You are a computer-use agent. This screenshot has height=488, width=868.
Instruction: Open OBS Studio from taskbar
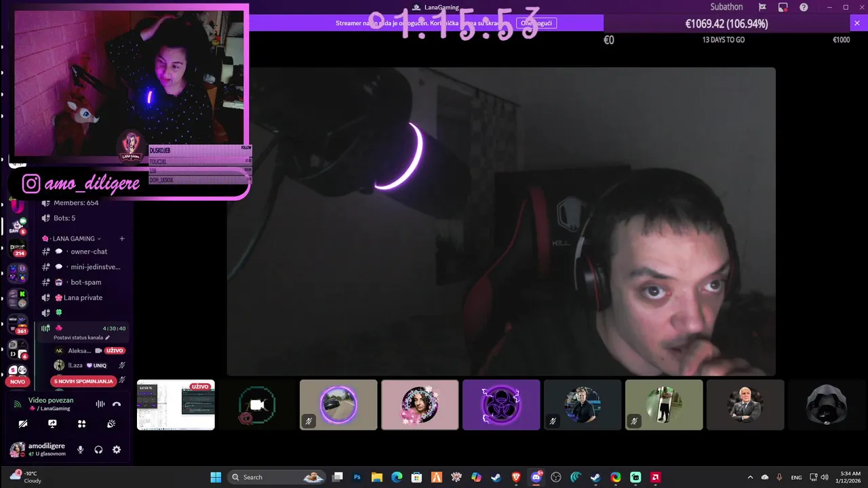[556, 477]
